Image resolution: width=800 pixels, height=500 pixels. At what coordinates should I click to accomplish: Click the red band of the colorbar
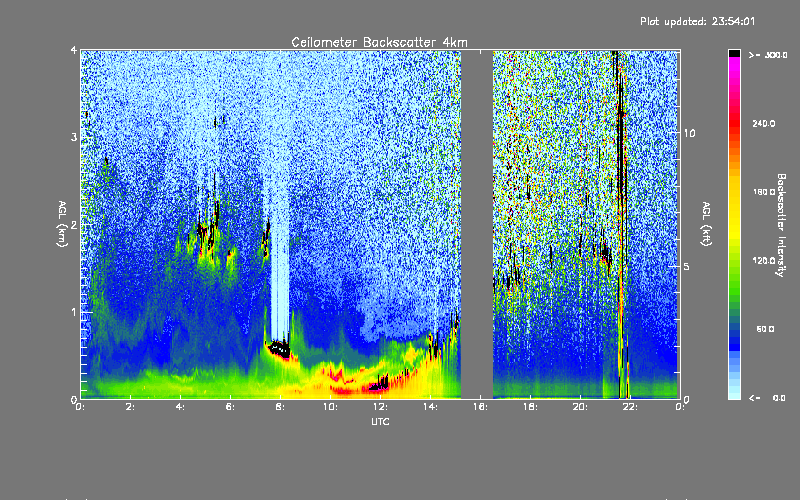pos(734,122)
